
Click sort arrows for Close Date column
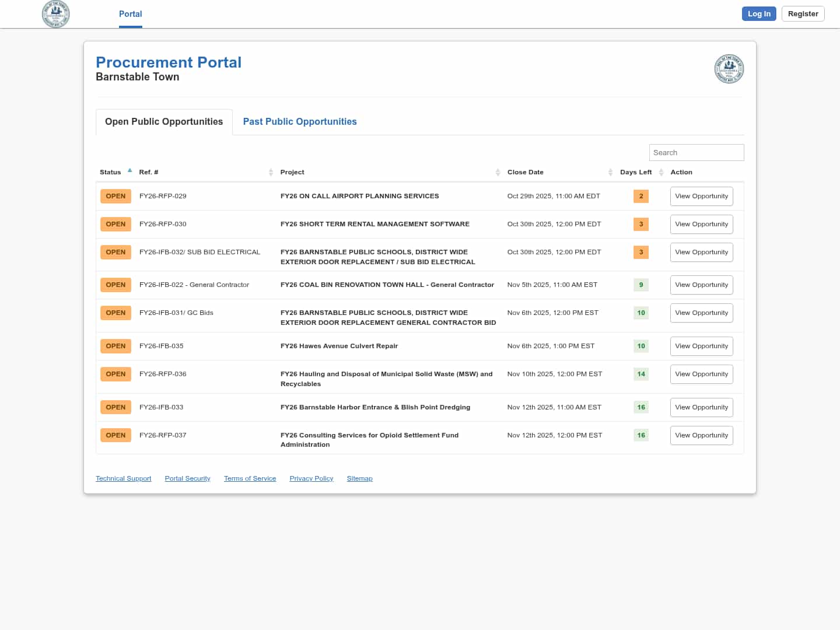(x=610, y=172)
